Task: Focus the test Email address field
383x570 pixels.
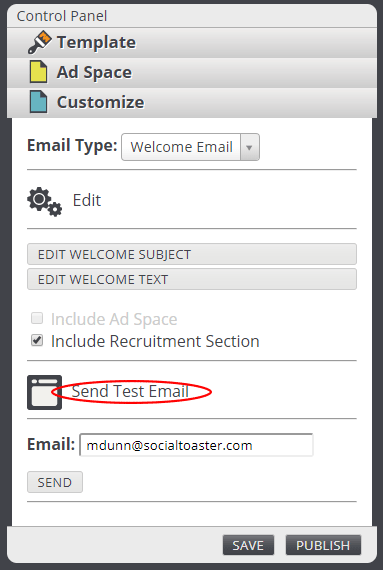Action: point(196,445)
